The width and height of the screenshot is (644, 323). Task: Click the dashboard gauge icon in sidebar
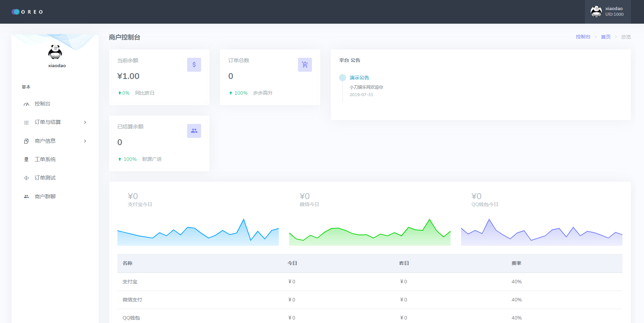26,104
